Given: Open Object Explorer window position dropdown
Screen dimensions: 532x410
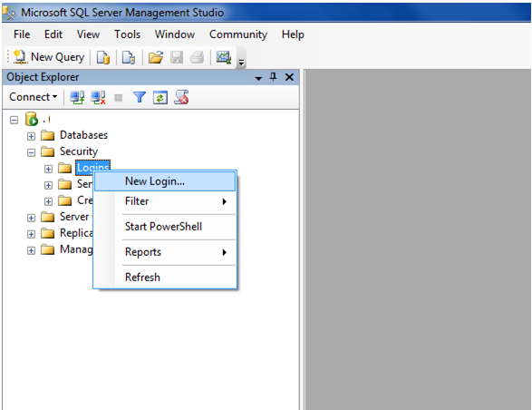Looking at the screenshot, I should point(258,78).
